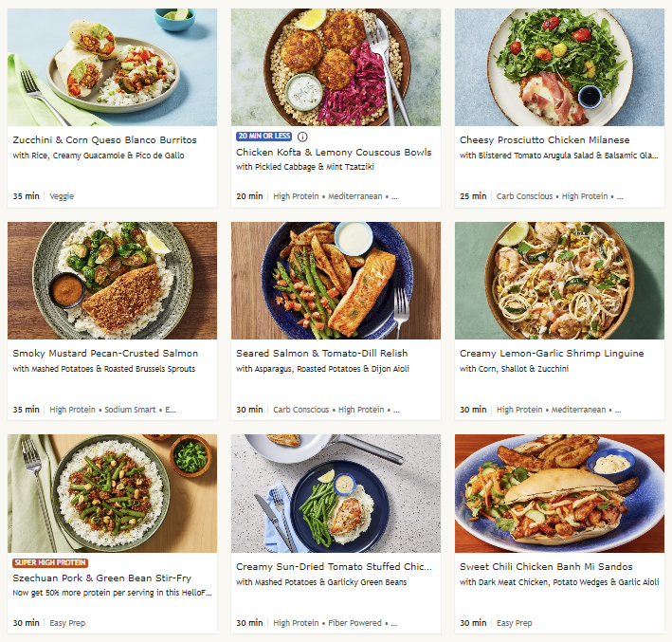The height and width of the screenshot is (642, 672).
Task: Open the Zucchini & Corn Queso Blanco Burritos photo
Action: coord(112,67)
